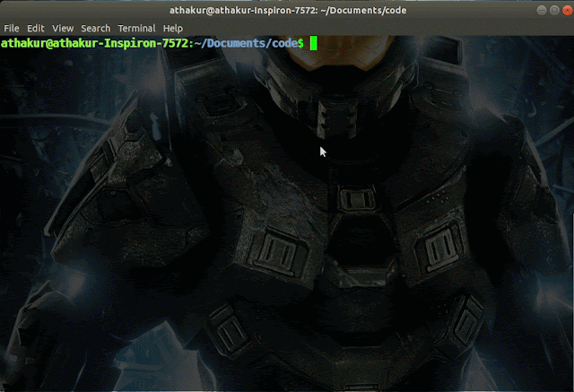Open the View menu
574x392 pixels.
[x=63, y=28]
